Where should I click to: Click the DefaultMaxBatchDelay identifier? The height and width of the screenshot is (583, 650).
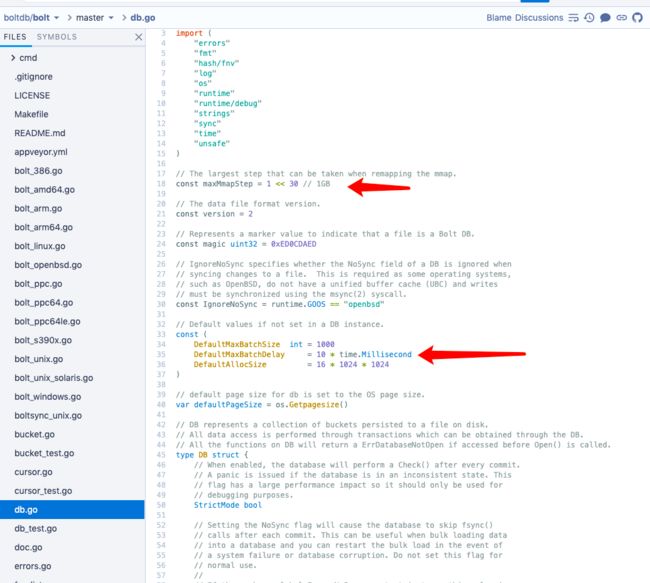point(239,355)
